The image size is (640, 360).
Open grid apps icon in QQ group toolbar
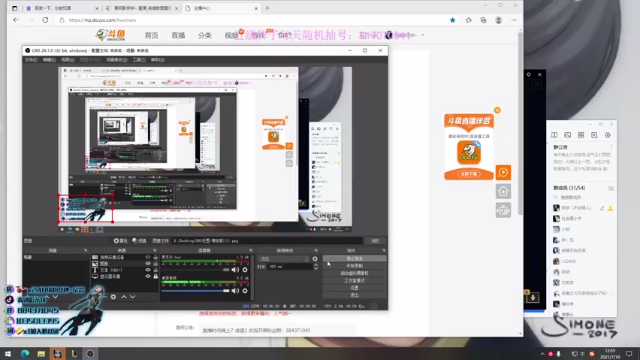[581, 135]
